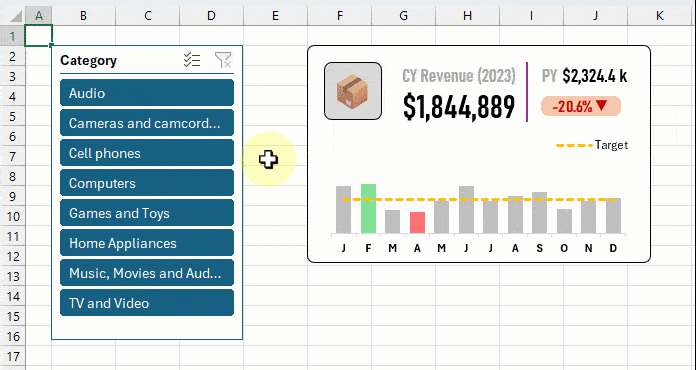
Task: Choose Computers in the Category slicer
Action: coord(147,183)
